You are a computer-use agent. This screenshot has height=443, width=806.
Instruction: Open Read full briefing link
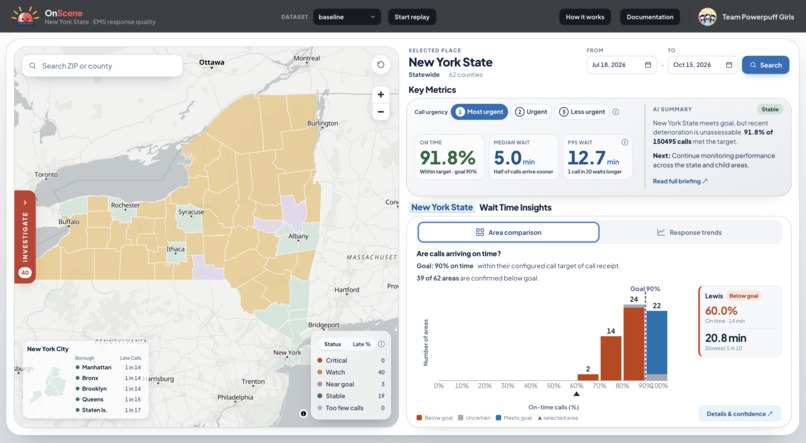pos(680,181)
